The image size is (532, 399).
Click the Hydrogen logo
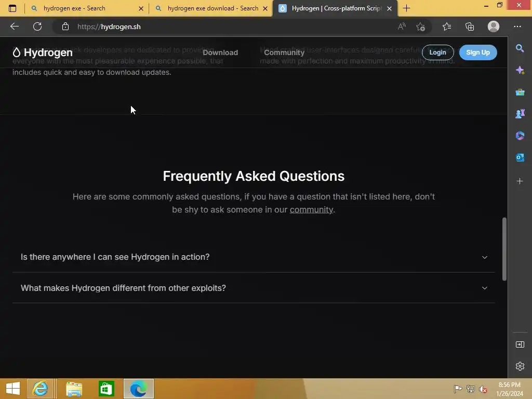(43, 52)
